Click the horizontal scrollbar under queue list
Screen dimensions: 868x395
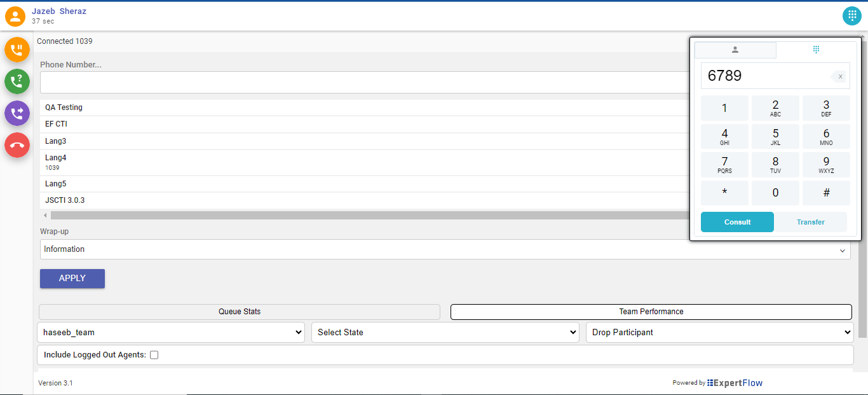[x=369, y=216]
